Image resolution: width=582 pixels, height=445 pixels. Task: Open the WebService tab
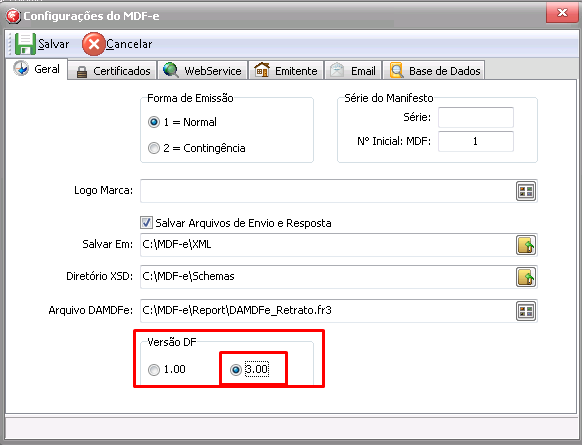coord(203,71)
